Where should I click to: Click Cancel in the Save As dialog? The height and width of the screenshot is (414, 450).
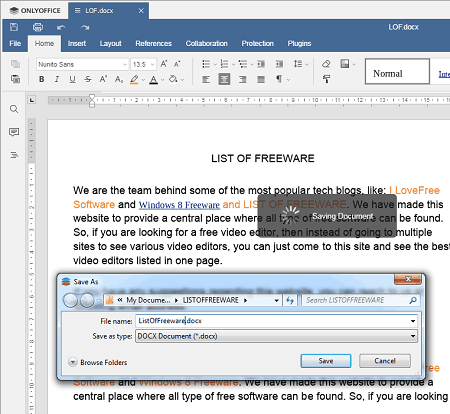(385, 361)
